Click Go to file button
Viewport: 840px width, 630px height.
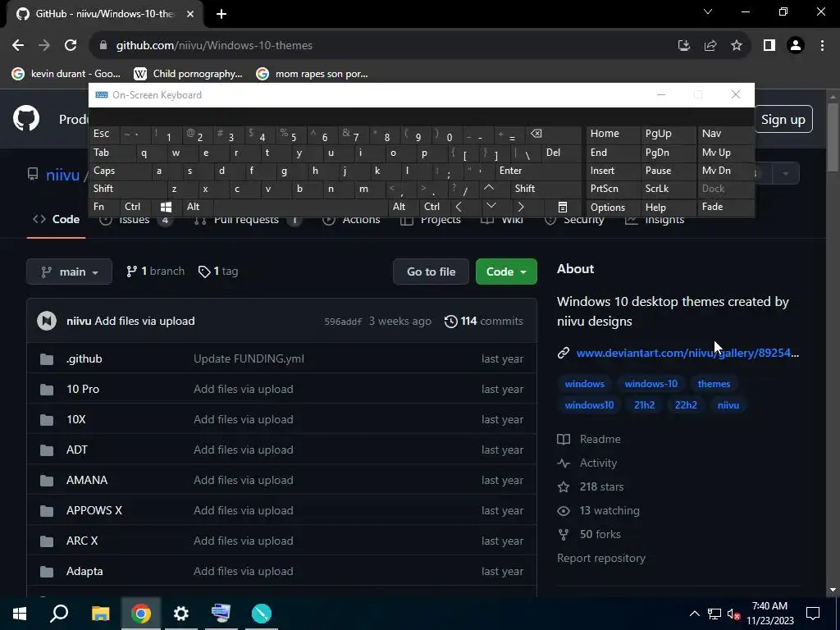(431, 272)
